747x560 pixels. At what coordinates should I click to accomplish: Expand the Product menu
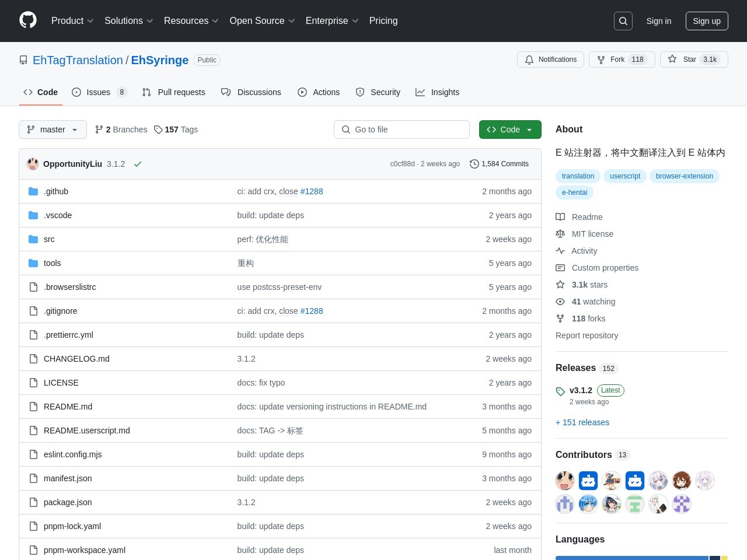(x=72, y=21)
